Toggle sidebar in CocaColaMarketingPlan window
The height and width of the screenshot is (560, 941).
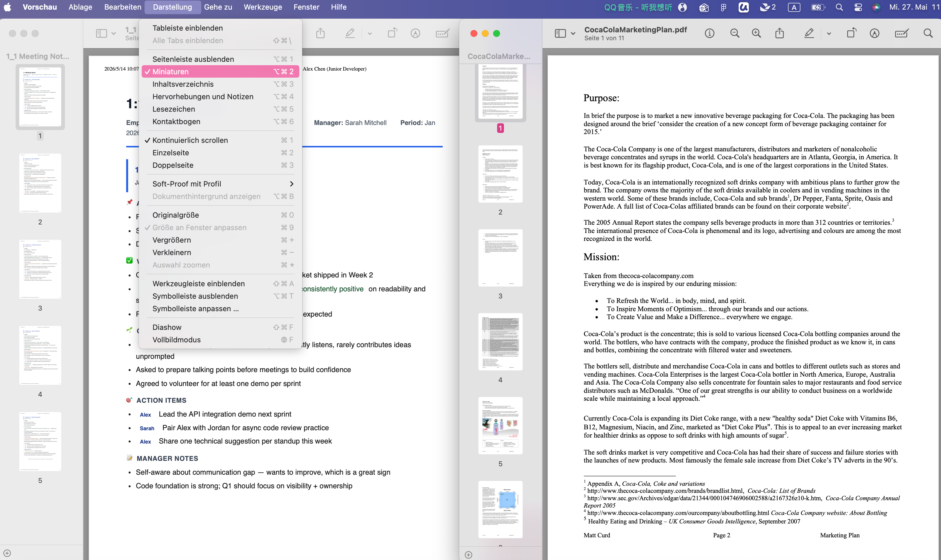point(560,34)
